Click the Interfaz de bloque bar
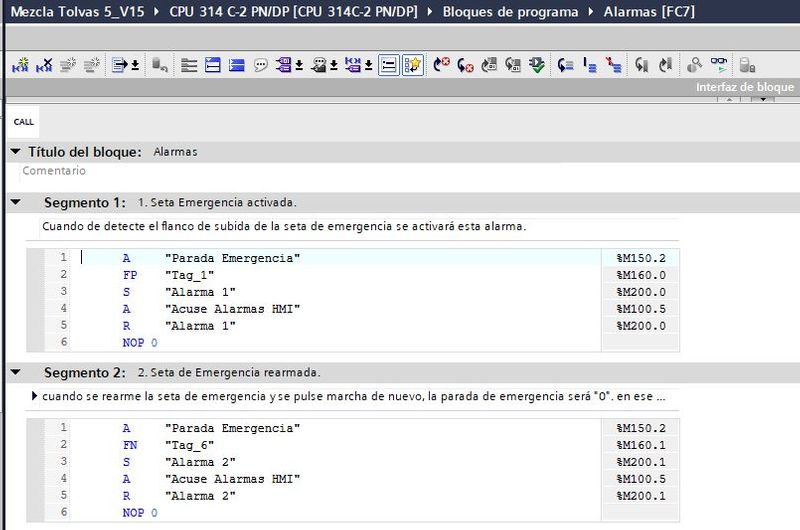This screenshot has width=800, height=530. click(745, 88)
